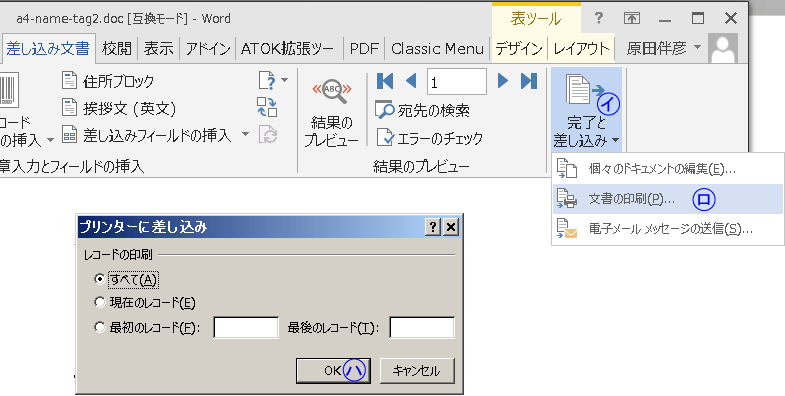
Task: Select the すべて(A) radio button
Action: (100, 279)
